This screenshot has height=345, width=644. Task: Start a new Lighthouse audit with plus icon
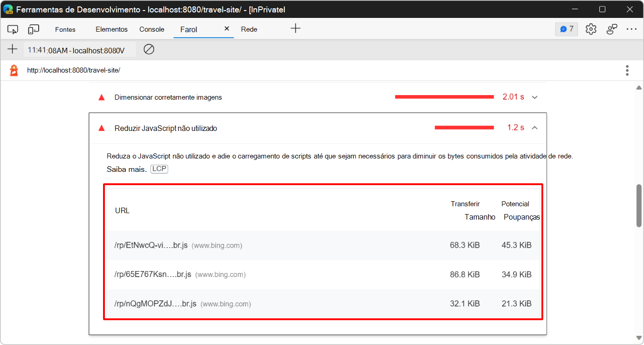[x=12, y=49]
